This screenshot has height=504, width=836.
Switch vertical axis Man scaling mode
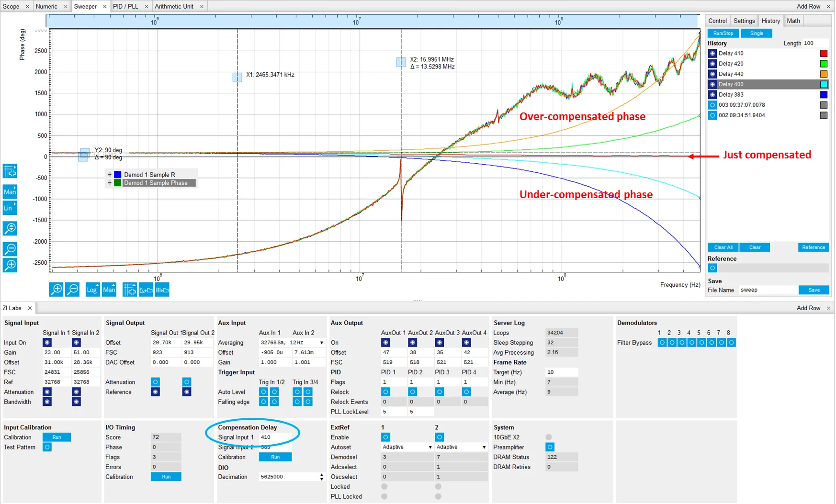point(10,191)
